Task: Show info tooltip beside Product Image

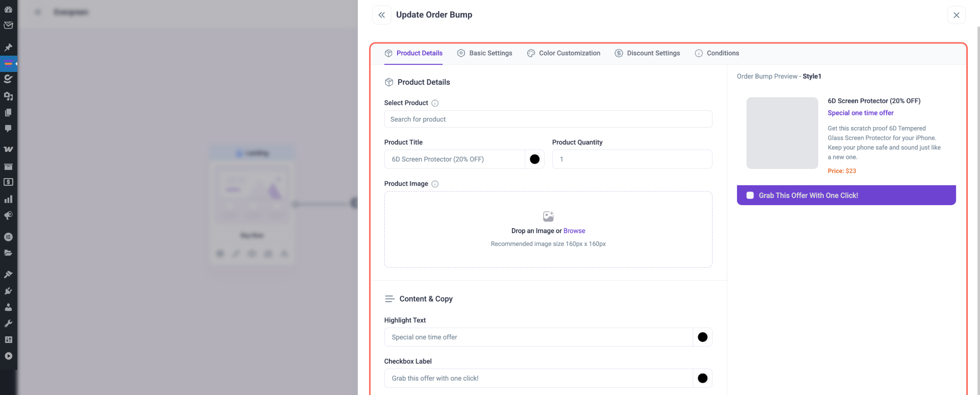Action: pyautogui.click(x=435, y=184)
